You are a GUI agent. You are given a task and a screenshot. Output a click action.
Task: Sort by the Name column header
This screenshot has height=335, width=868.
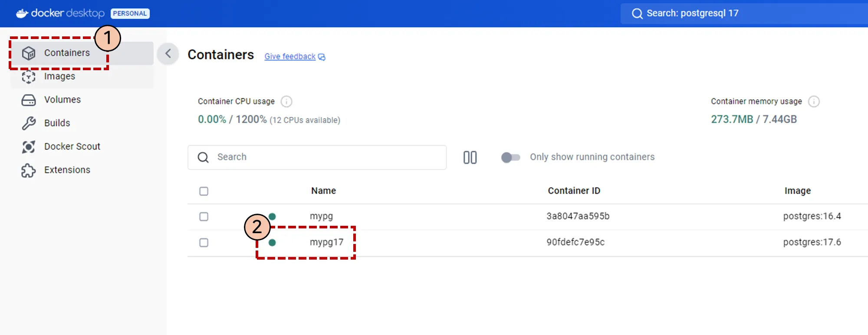[x=324, y=191]
